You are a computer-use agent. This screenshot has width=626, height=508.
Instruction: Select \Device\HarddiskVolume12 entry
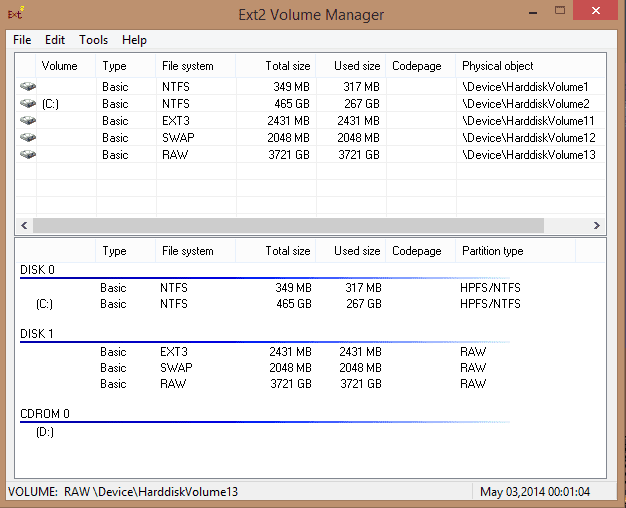click(x=529, y=138)
